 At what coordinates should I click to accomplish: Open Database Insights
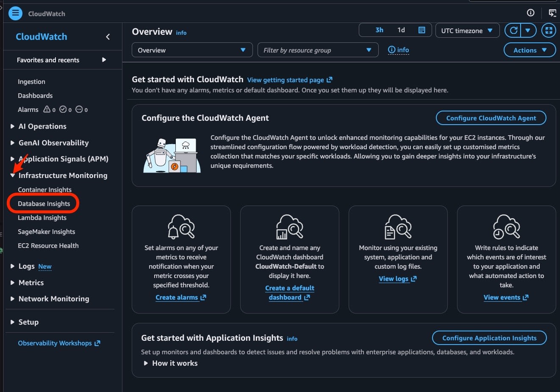coord(44,204)
